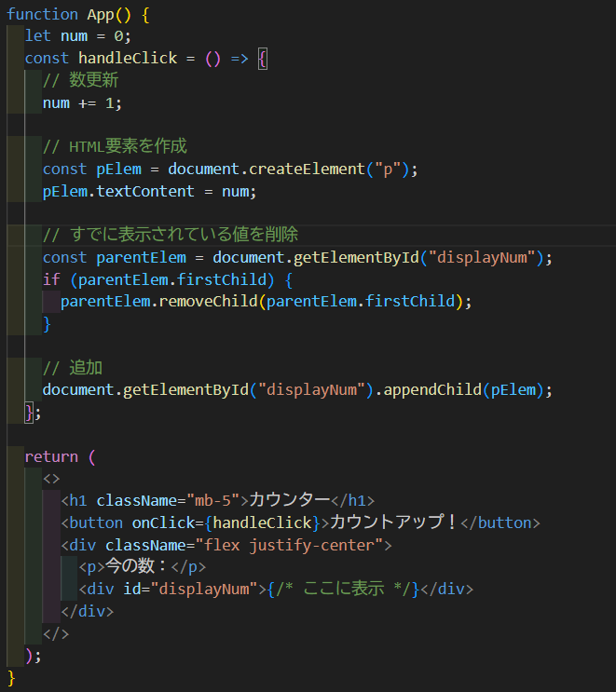Screen dimensions: 616x692
Task: Click the JSX comment ここに表示
Action: click(x=344, y=589)
